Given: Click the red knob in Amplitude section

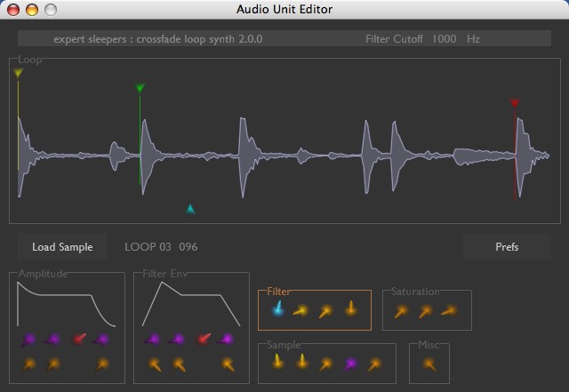Looking at the screenshot, I should pos(79,339).
